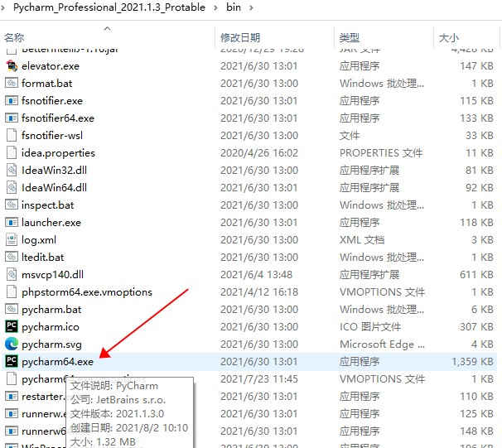Expand the chevron after bin in path
Viewport: 502px width, 448px height.
tap(251, 7)
